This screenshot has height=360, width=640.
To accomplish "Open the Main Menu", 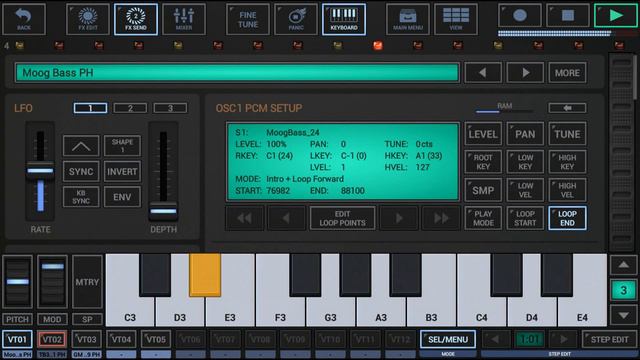I will 408,19.
